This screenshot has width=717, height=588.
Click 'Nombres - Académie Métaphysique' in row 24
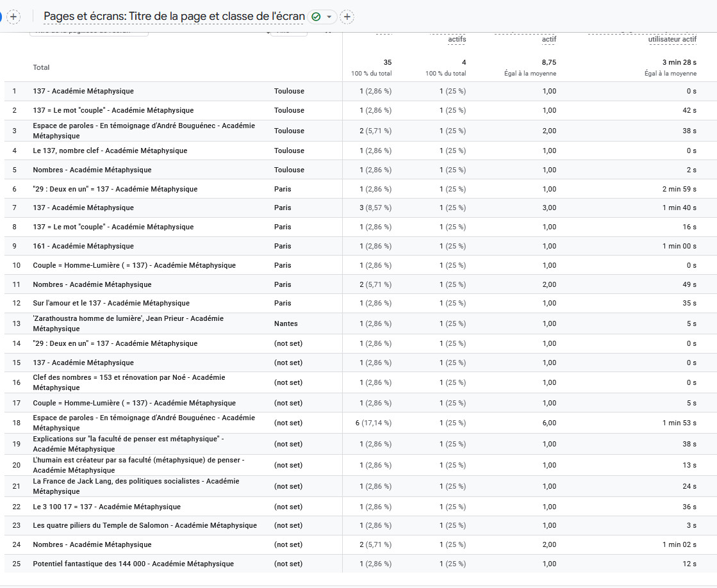(x=92, y=544)
